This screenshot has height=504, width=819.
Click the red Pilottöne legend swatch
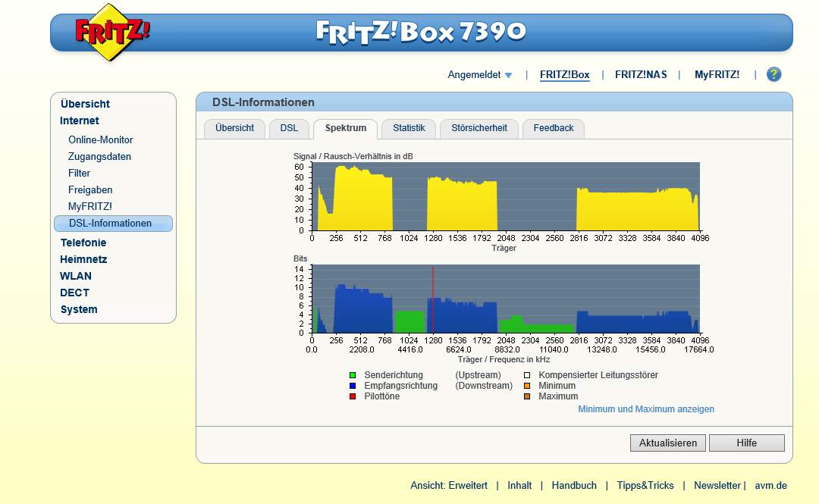(x=353, y=396)
